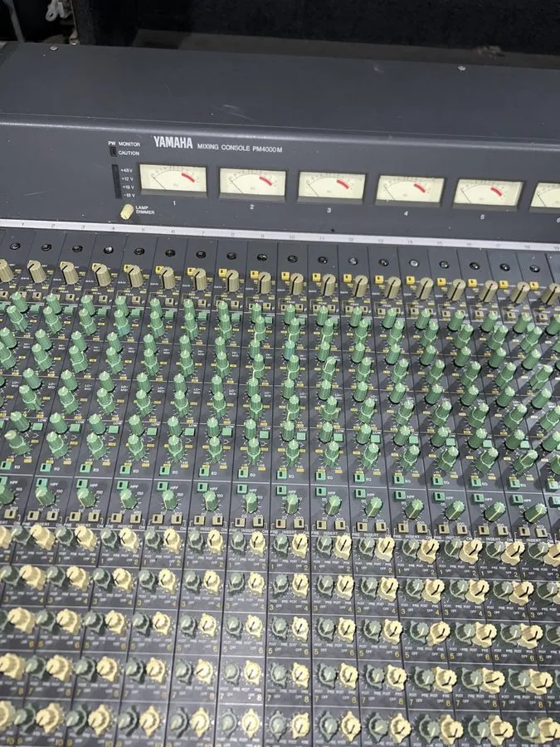Turn channel 11 cream aux 8 send knob
This screenshot has width=560, height=747.
click(348, 676)
